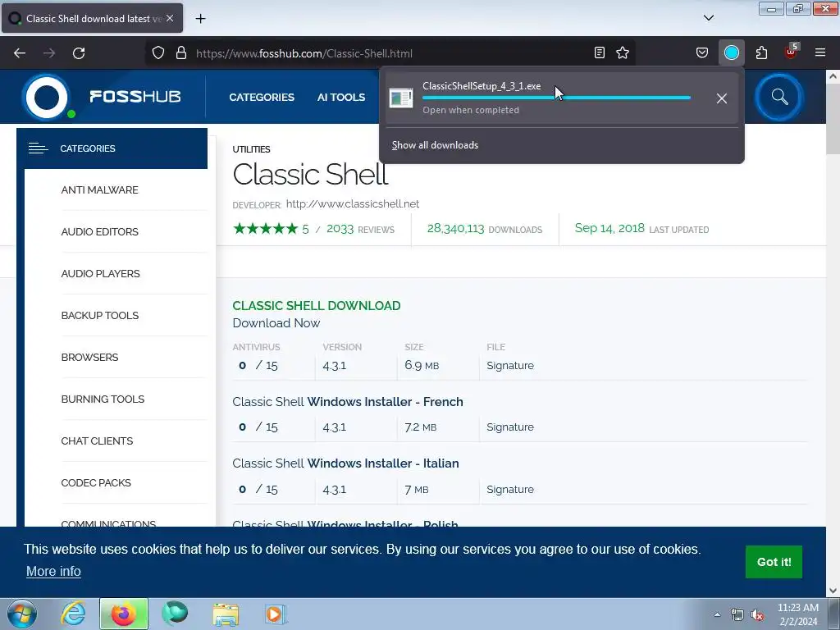Click antivirus 0 / 15 result for French installer
840x630 pixels.
coord(258,427)
